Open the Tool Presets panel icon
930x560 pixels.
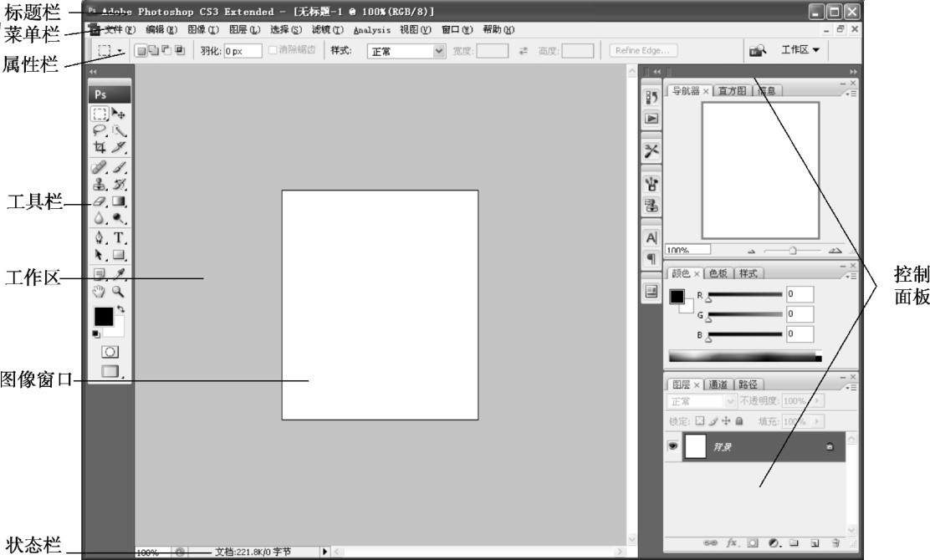tap(652, 151)
